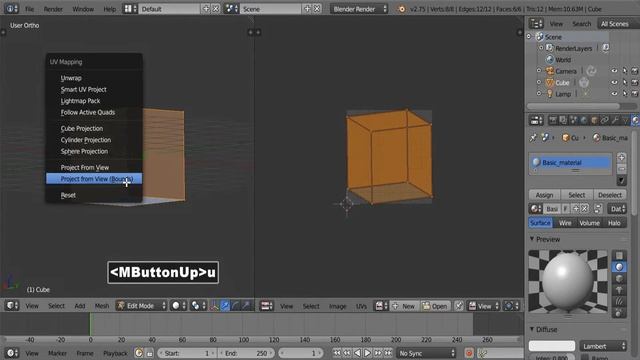Choose Cube Projection
Viewport: 640px width, 360px height.
coord(82,128)
